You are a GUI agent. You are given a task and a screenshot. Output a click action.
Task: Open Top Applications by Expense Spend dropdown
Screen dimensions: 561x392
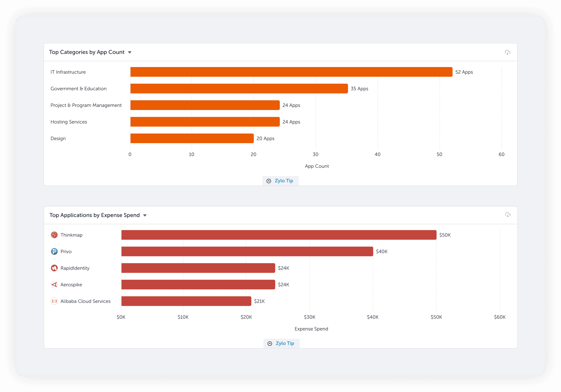[x=145, y=215]
